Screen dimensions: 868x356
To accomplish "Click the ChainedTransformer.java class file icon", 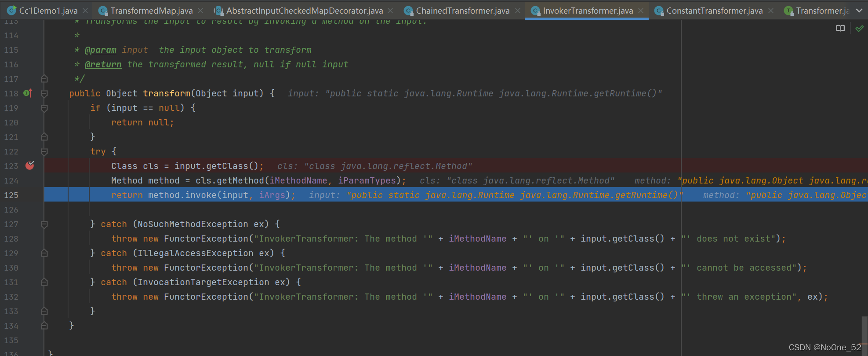I will tap(409, 11).
